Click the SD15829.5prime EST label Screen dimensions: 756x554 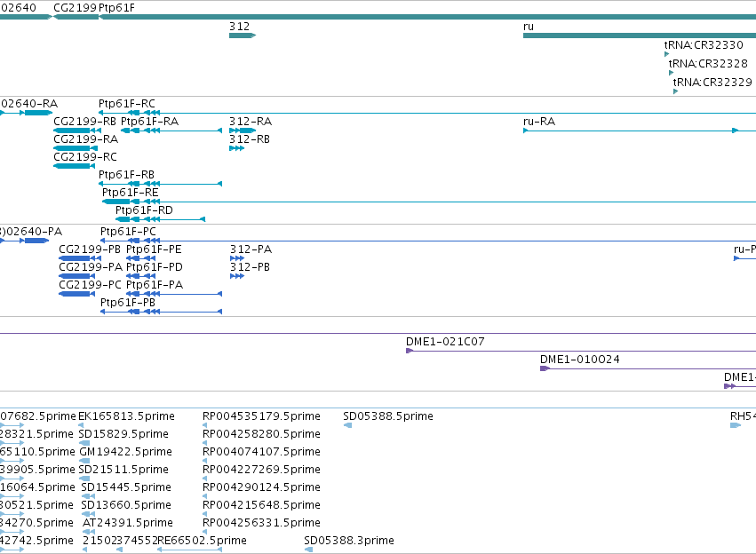click(123, 434)
